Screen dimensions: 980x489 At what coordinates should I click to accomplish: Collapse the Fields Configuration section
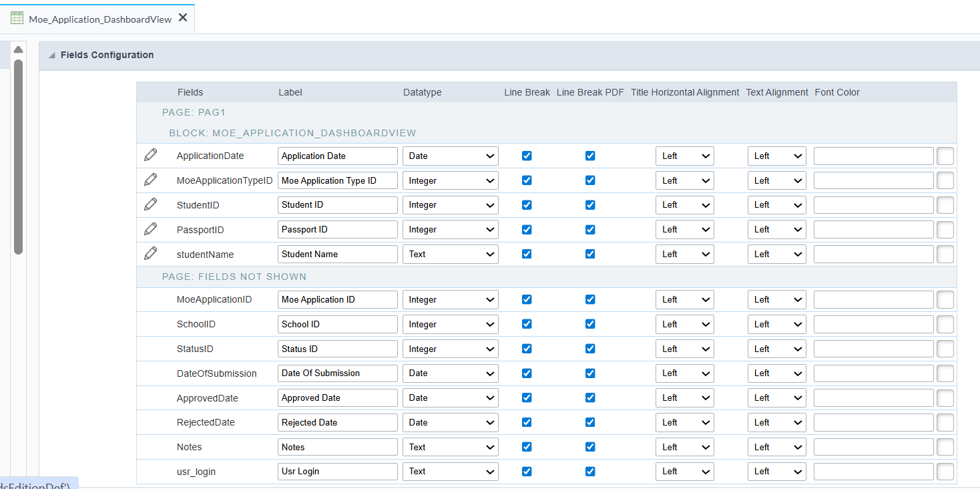pos(52,55)
